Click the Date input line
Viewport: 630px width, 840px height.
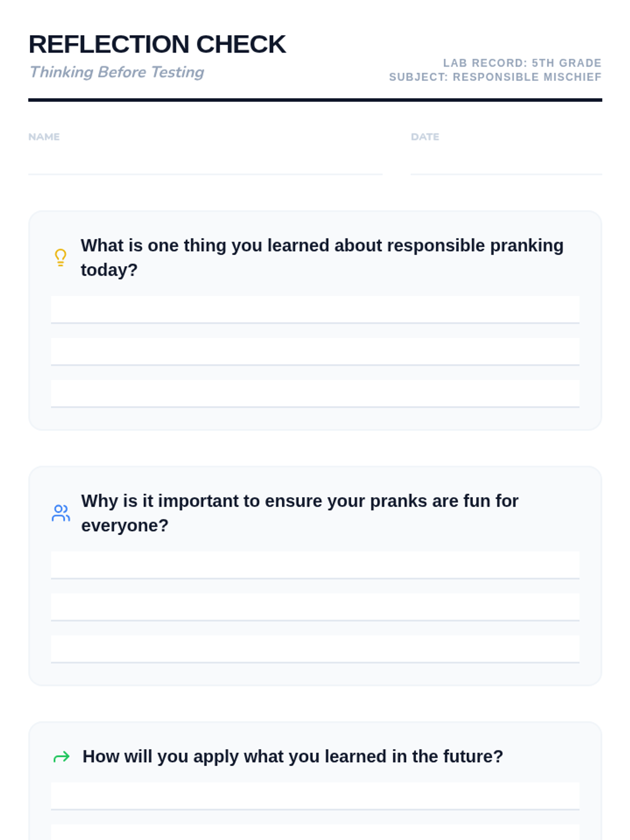click(506, 163)
